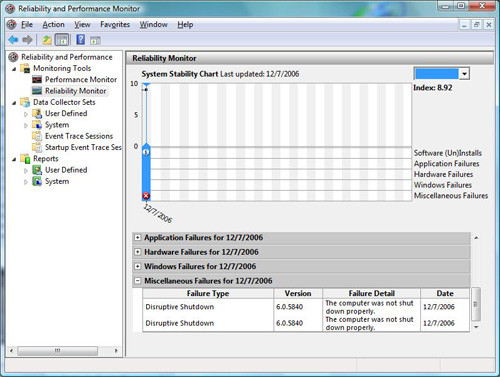Viewport: 500px width, 377px height.
Task: Collapse Miscellaneous Failures for 12/7/2006
Action: tap(137, 281)
